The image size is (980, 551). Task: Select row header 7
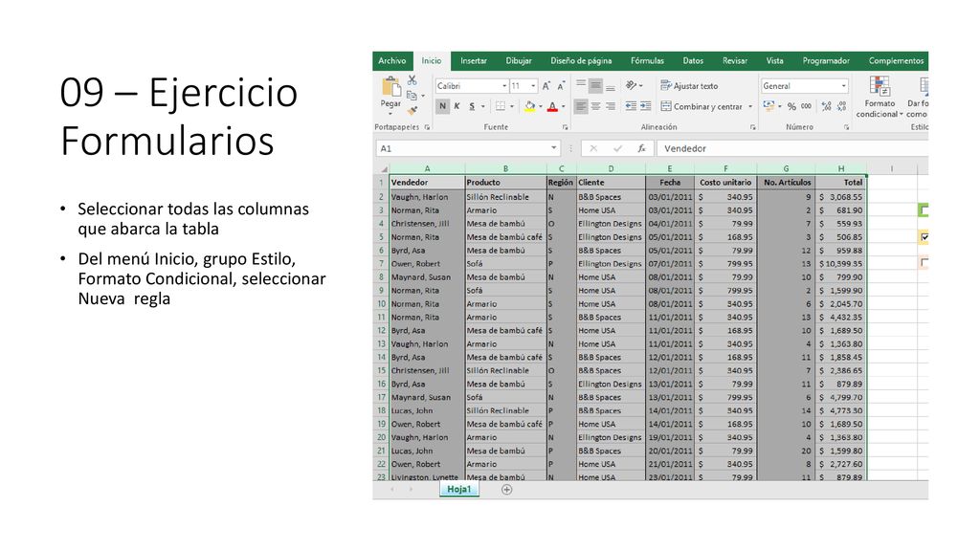click(381, 264)
